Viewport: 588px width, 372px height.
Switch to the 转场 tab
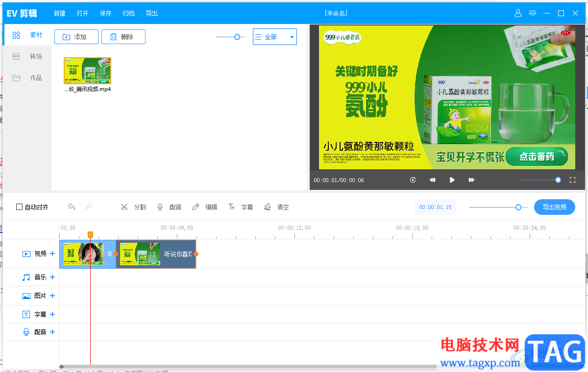click(x=27, y=56)
